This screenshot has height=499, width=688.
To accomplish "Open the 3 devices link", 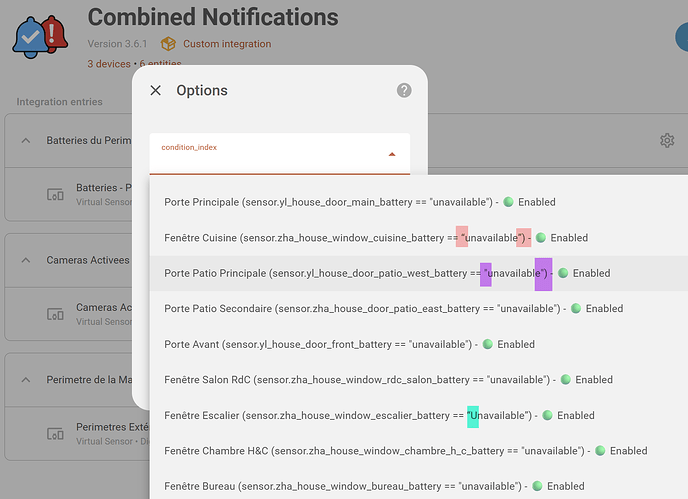I will coord(109,63).
